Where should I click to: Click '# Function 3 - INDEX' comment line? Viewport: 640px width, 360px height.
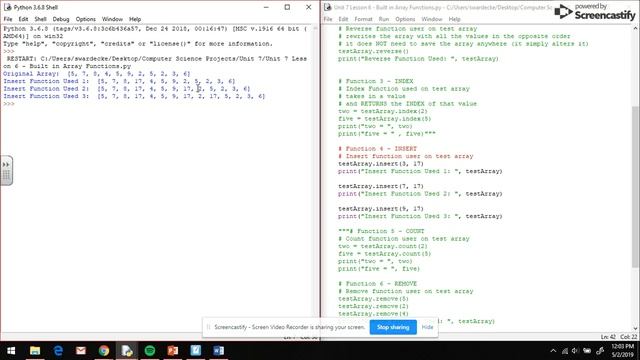coord(376,81)
